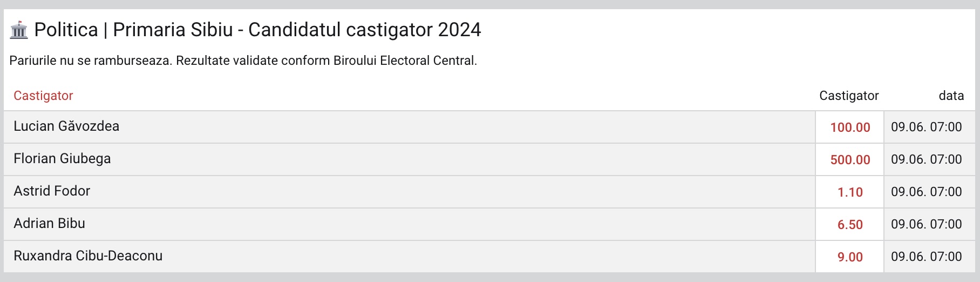Screen dimensions: 980x282
Task: Click the Ruxandra Cibu-Deaconu candidate name
Action: [88, 256]
